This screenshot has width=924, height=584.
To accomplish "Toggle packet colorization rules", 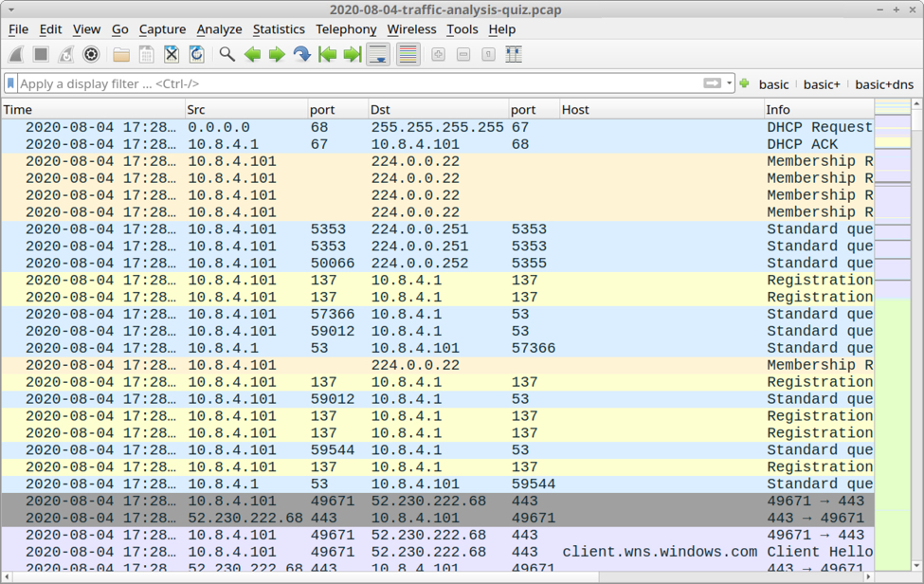I will click(408, 55).
